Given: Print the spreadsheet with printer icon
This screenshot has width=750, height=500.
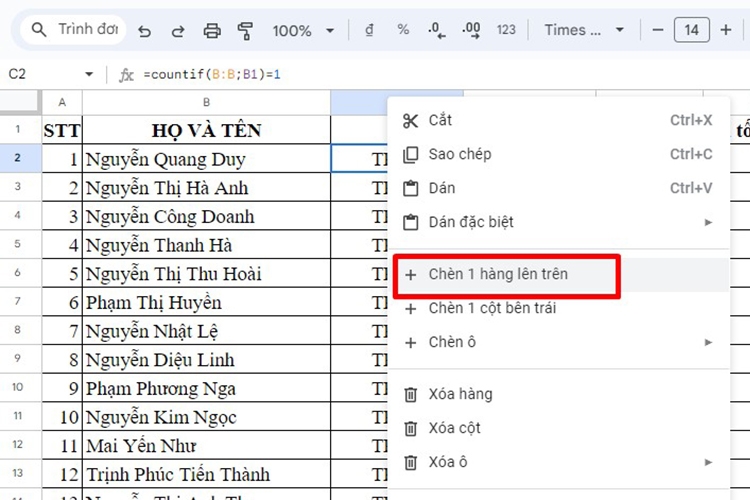Looking at the screenshot, I should click(x=212, y=31).
